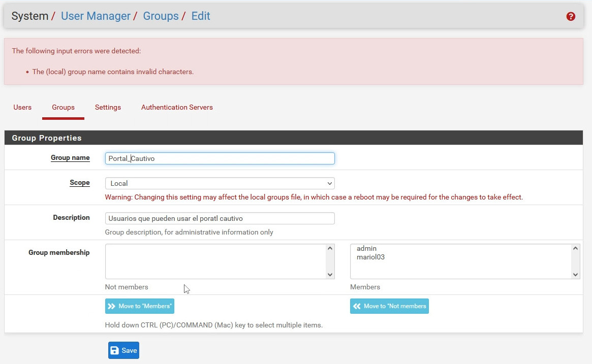The width and height of the screenshot is (592, 364).
Task: Go to Groups breadcrumb link
Action: (161, 16)
